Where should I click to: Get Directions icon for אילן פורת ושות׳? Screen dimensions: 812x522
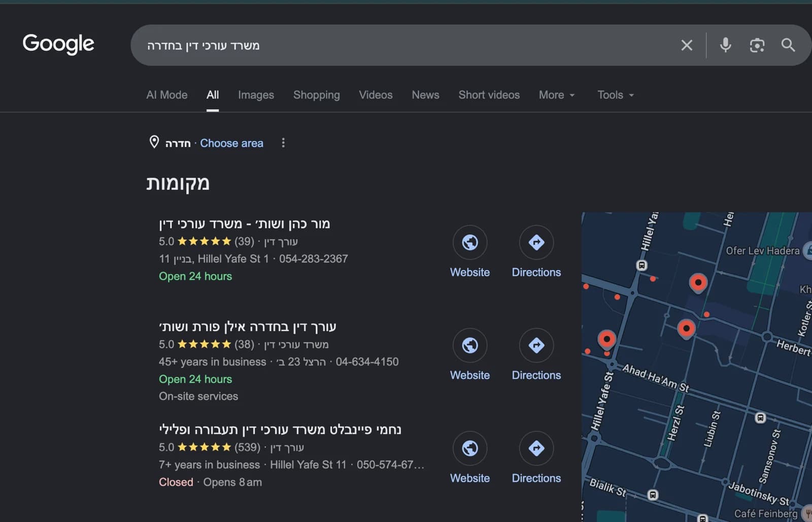pyautogui.click(x=536, y=345)
